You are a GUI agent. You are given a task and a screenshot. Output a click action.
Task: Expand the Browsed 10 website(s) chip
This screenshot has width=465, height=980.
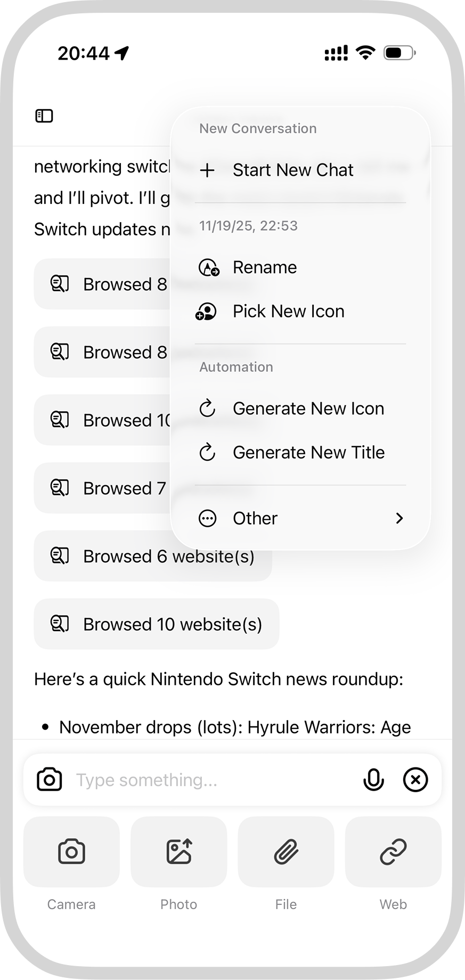click(x=156, y=624)
